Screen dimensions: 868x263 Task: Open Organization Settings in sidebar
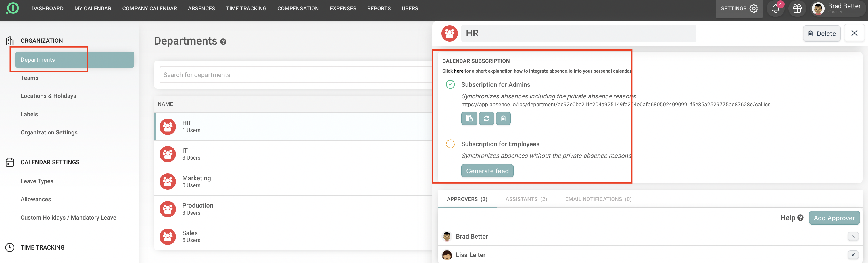[49, 132]
